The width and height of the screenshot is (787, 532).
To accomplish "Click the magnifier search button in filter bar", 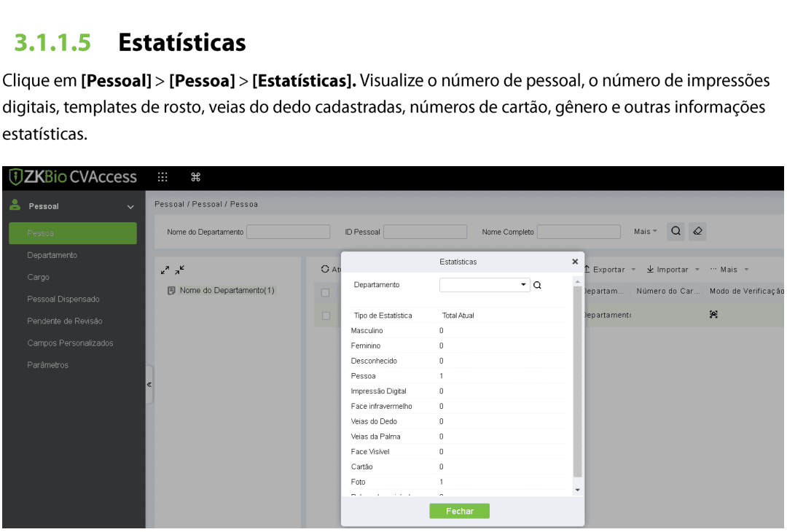I will [x=676, y=231].
